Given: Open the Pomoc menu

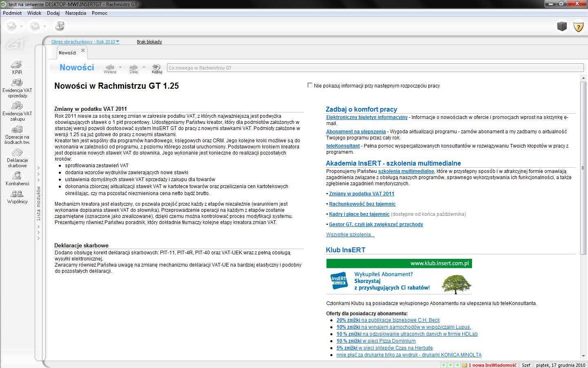Looking at the screenshot, I should [x=100, y=13].
